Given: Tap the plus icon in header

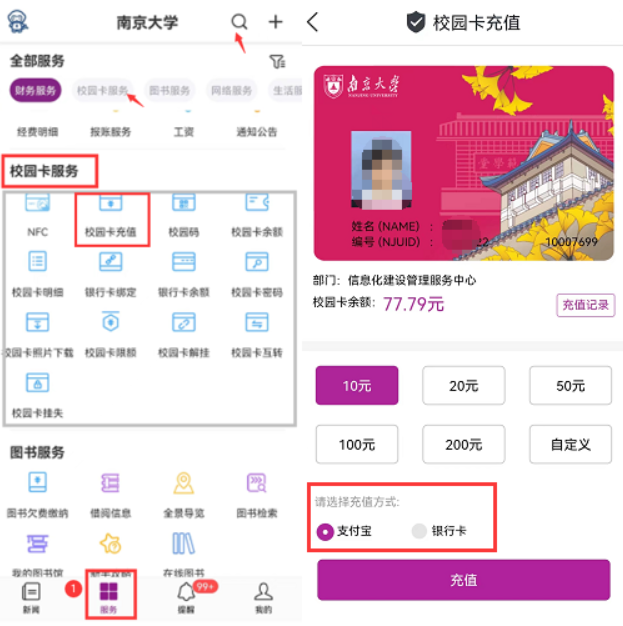Looking at the screenshot, I should click(x=275, y=22).
